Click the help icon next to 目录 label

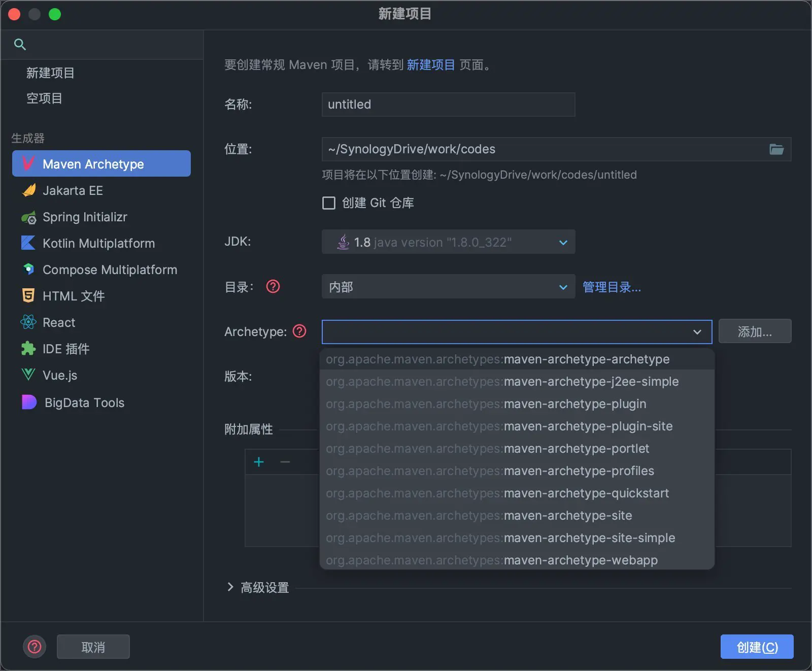pos(273,287)
